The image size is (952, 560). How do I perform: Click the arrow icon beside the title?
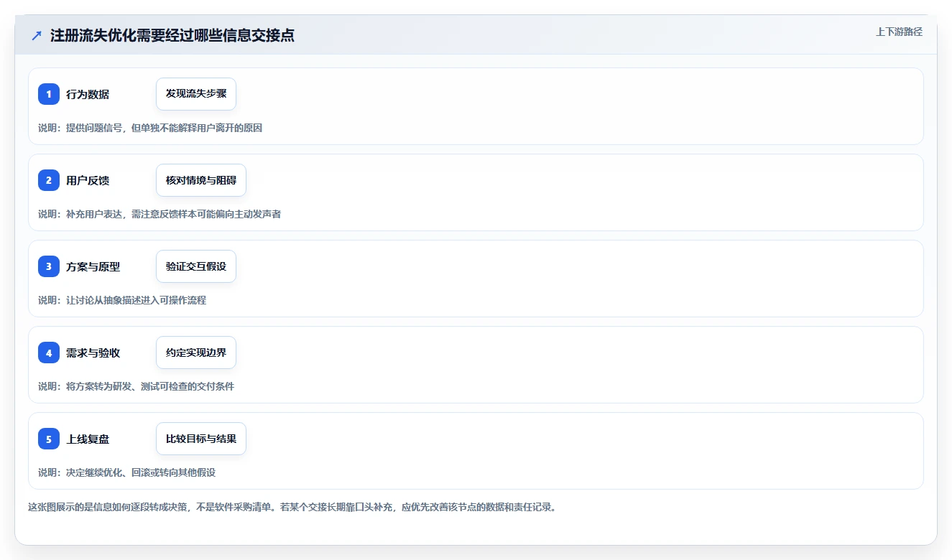37,35
